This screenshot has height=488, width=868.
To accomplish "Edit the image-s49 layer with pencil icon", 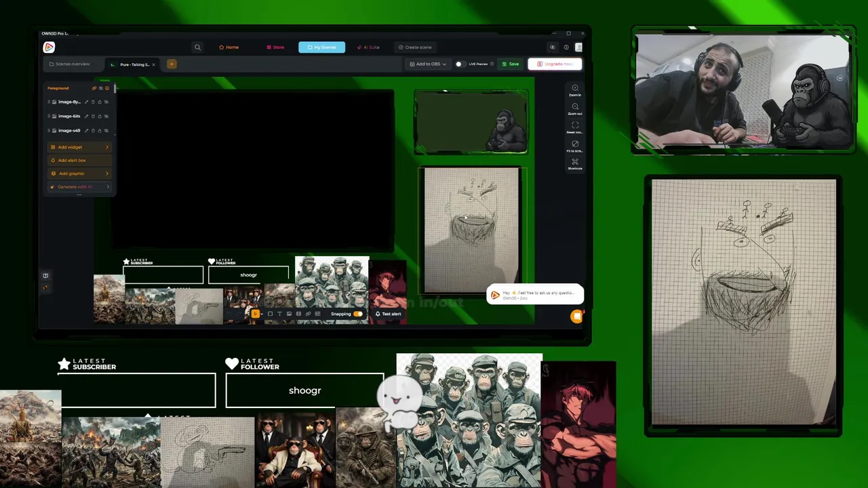I will tap(87, 131).
